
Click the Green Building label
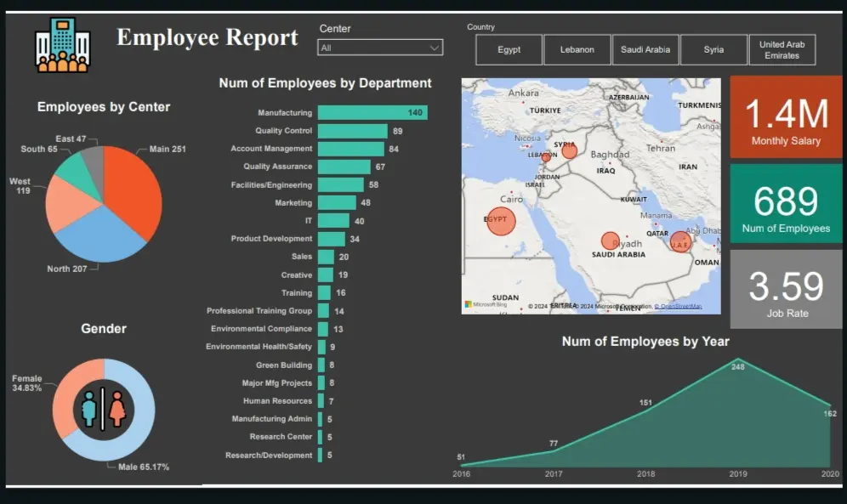(x=284, y=365)
